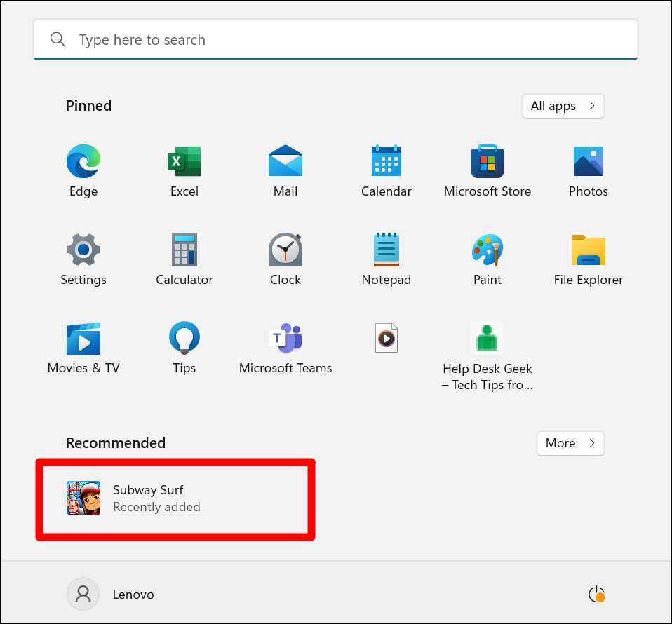Click the Type here to search field

tap(335, 39)
